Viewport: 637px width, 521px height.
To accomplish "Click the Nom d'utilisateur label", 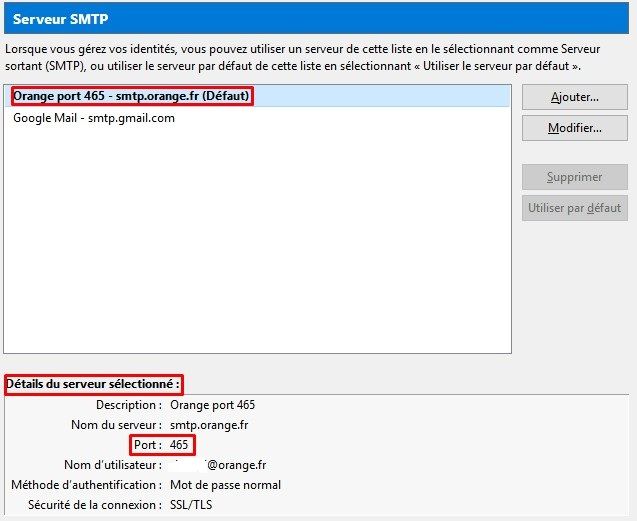I will click(x=112, y=465).
